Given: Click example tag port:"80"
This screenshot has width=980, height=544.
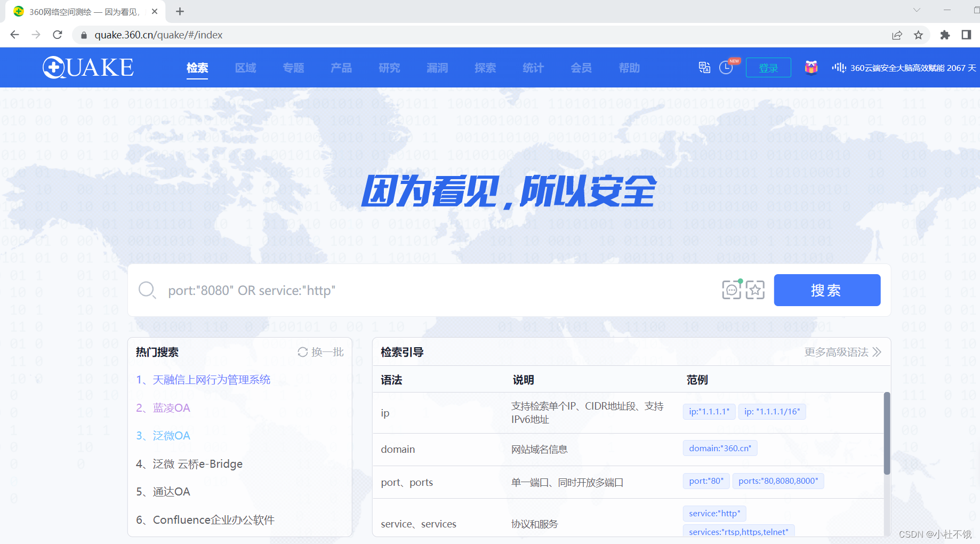Looking at the screenshot, I should click(x=706, y=481).
